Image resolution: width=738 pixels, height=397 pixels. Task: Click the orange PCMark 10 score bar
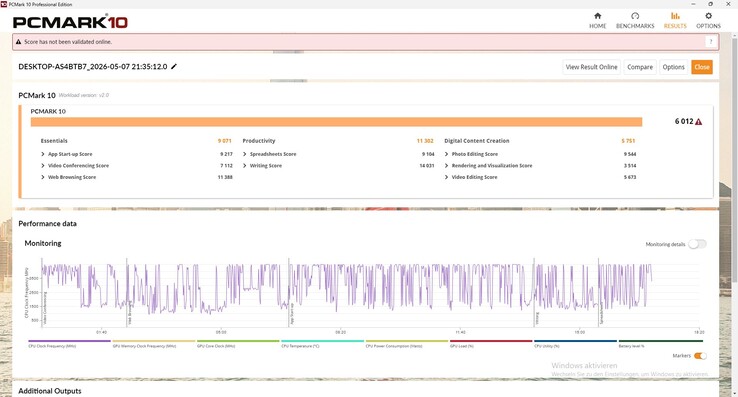[336, 122]
